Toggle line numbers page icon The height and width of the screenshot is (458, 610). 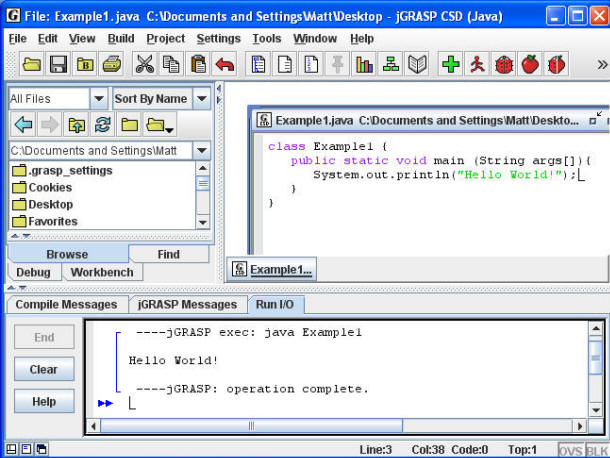tap(311, 64)
